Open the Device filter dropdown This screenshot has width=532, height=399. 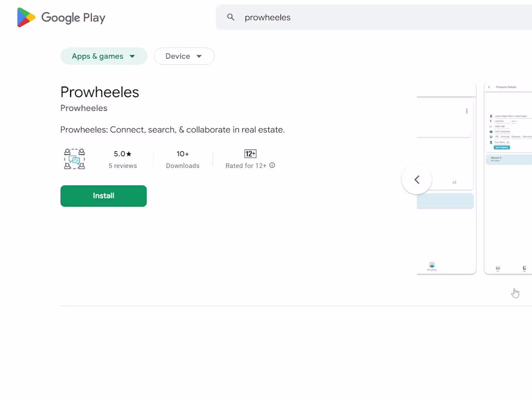(x=184, y=56)
